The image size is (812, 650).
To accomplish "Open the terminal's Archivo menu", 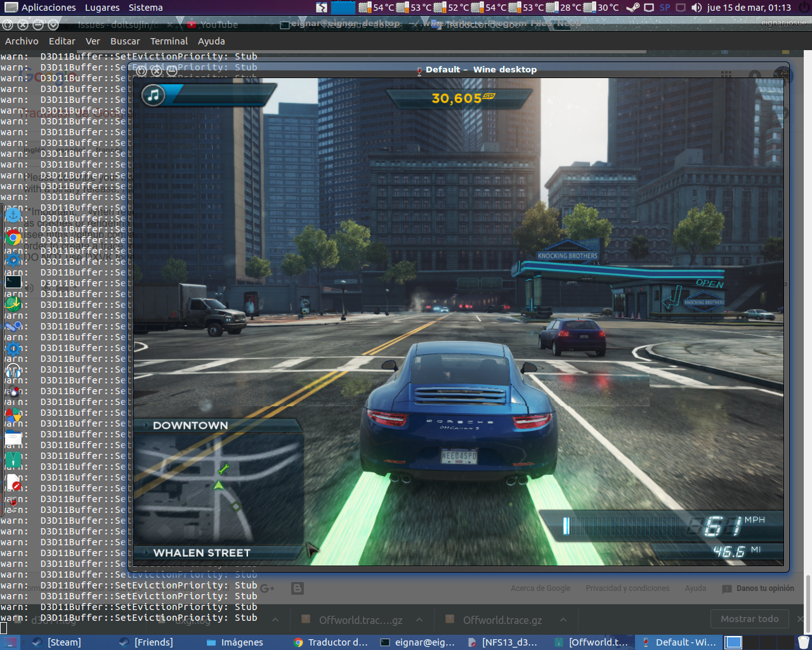I will 22,41.
